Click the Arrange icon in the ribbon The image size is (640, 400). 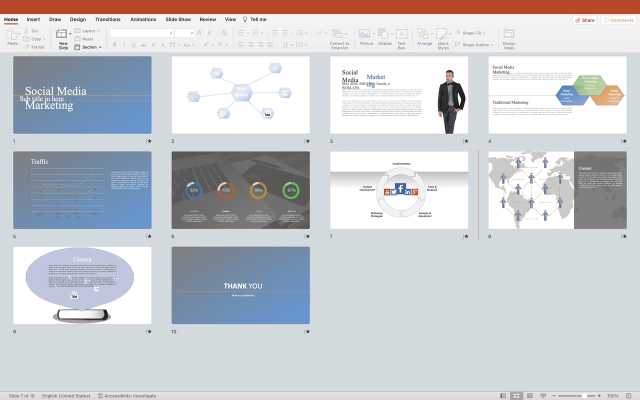(x=424, y=36)
